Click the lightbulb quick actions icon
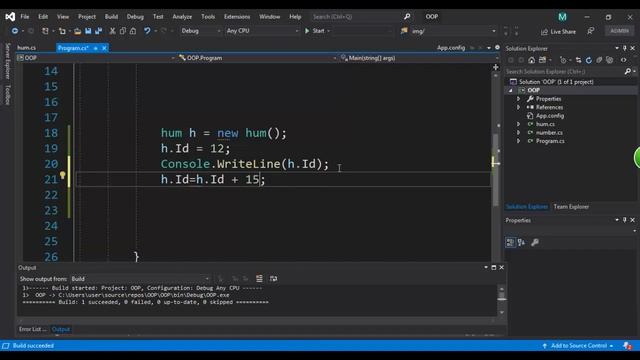640x360 pixels. click(x=62, y=175)
